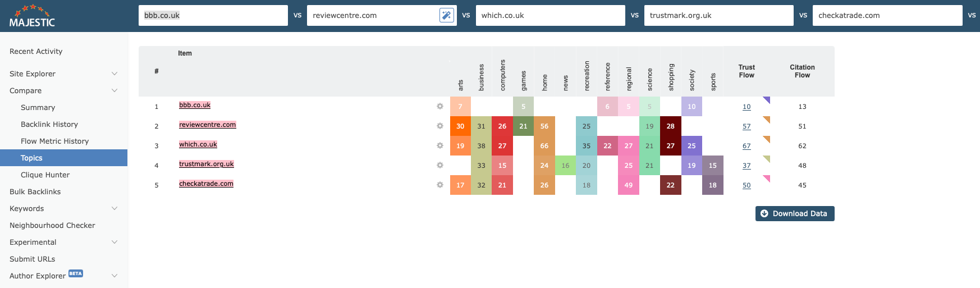
Task: Select the Topics sidebar item
Action: point(63,158)
